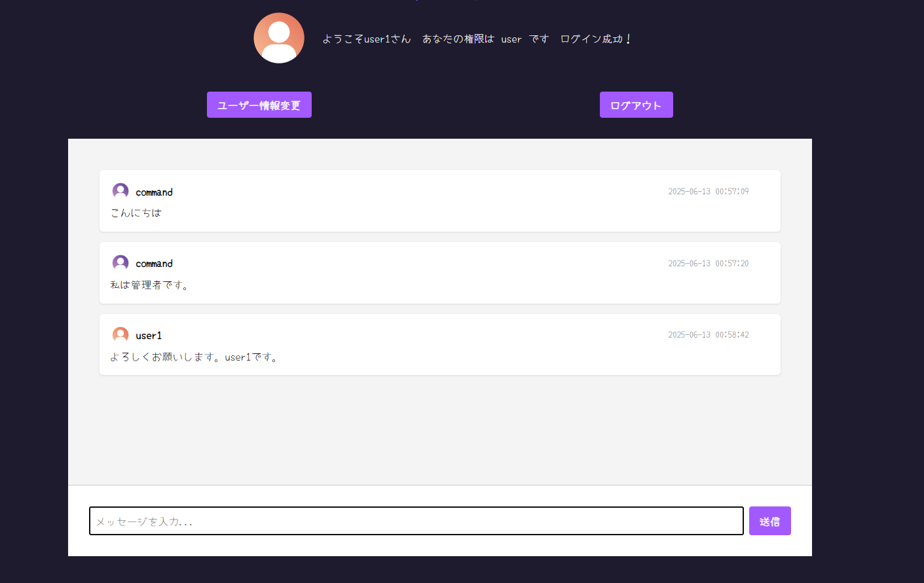
Task: Click sender name command above 私は管理者です
Action: pyautogui.click(x=154, y=264)
